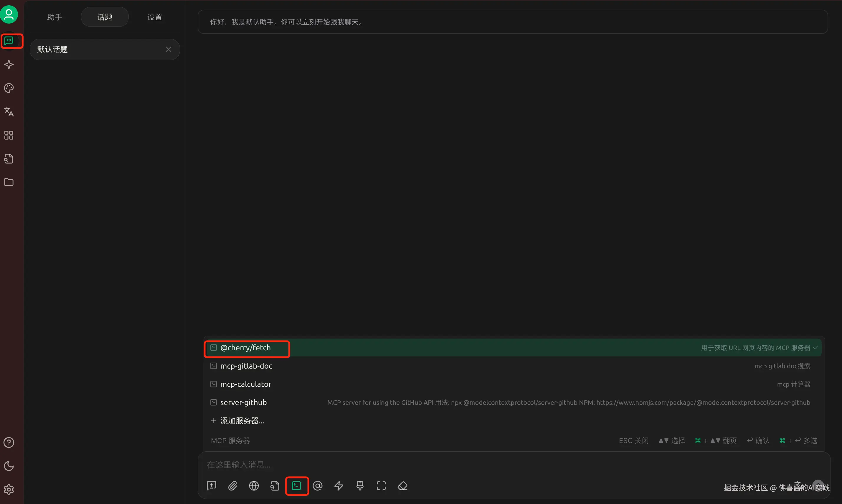Image resolution: width=842 pixels, height=504 pixels.
Task: Open the 设置 tab
Action: pos(155,17)
